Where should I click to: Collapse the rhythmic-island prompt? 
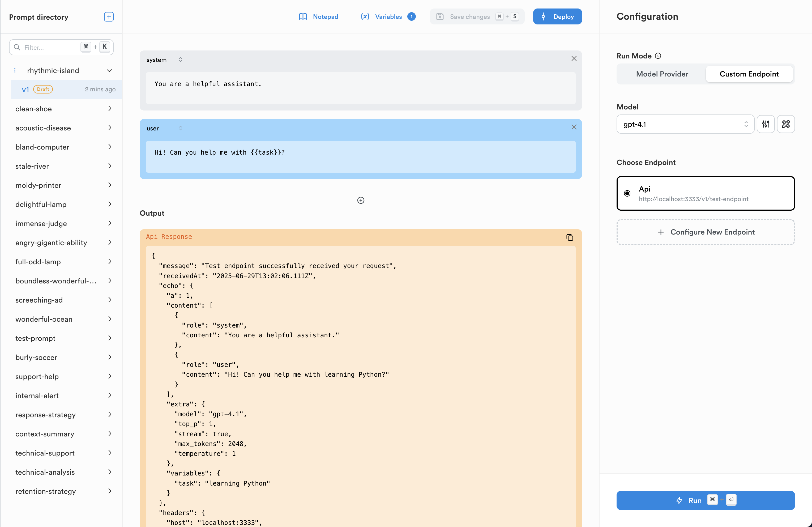109,71
